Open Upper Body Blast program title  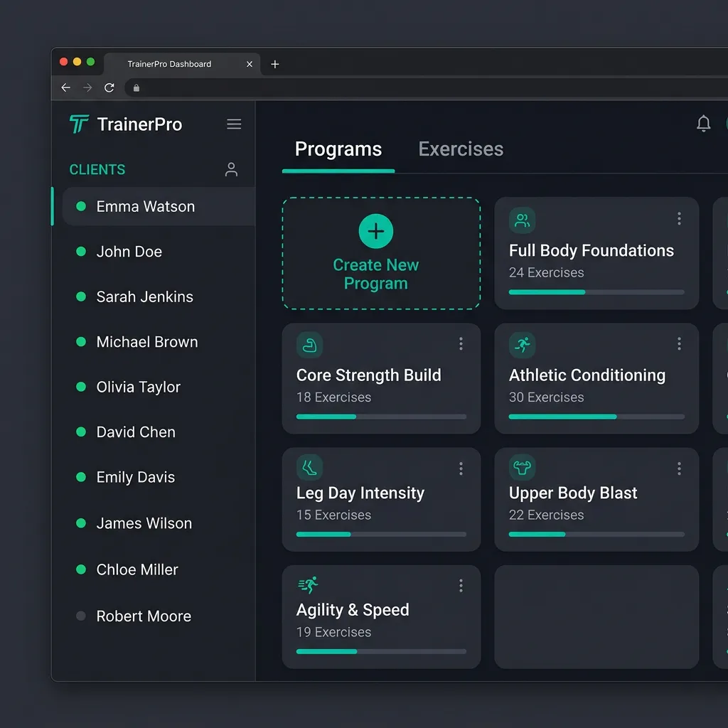coord(573,493)
